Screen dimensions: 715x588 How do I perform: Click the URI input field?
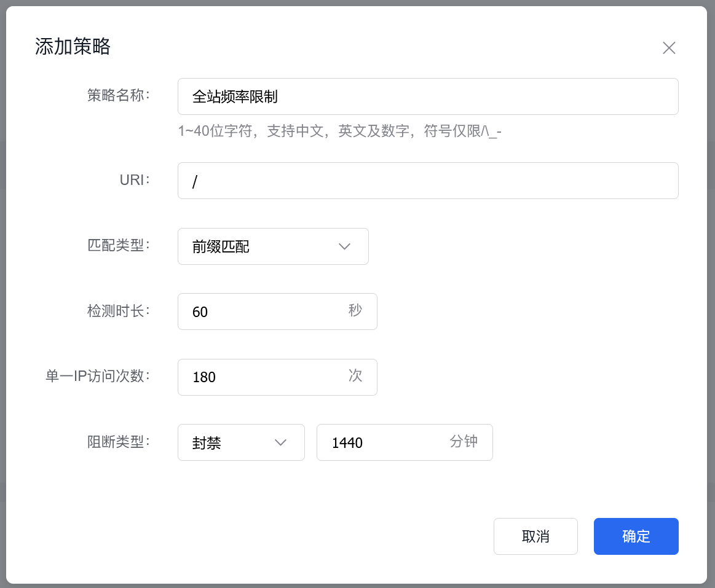(x=428, y=181)
